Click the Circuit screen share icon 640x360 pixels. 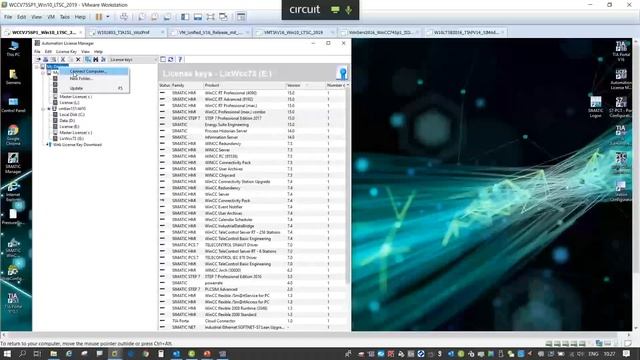pyautogui.click(x=335, y=10)
